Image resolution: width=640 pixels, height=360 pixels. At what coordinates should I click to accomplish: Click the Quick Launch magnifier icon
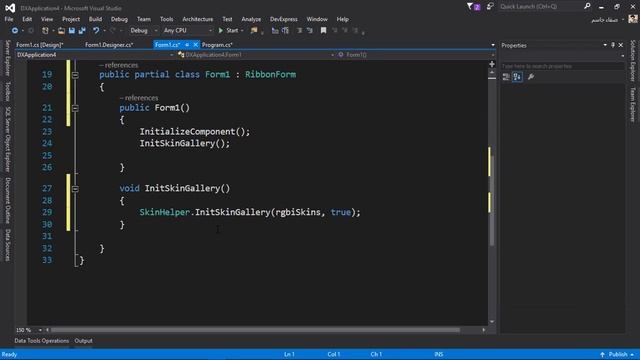tap(587, 6)
